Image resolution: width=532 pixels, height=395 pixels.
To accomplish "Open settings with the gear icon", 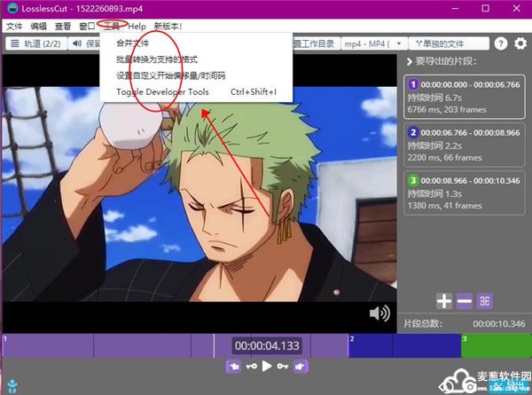I will pos(520,43).
